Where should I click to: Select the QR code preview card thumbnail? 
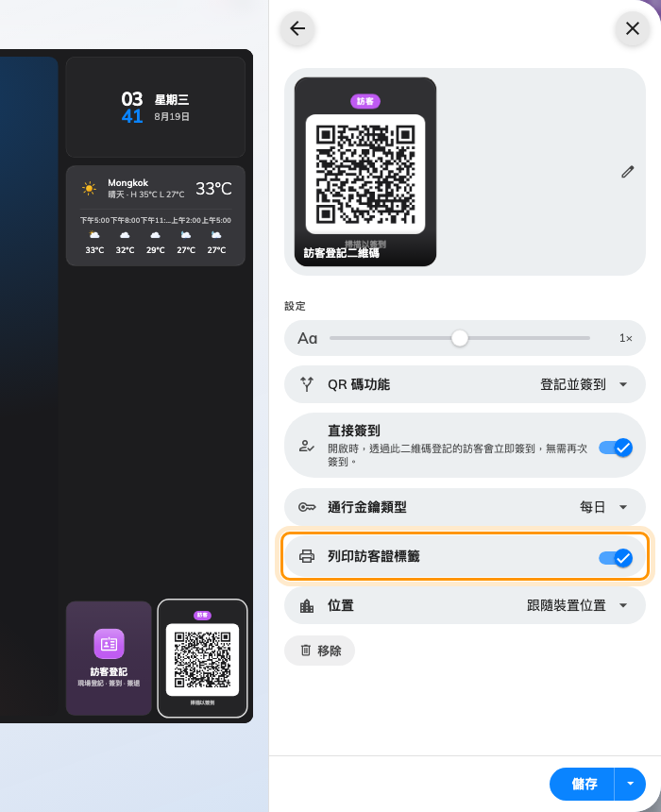(x=365, y=172)
